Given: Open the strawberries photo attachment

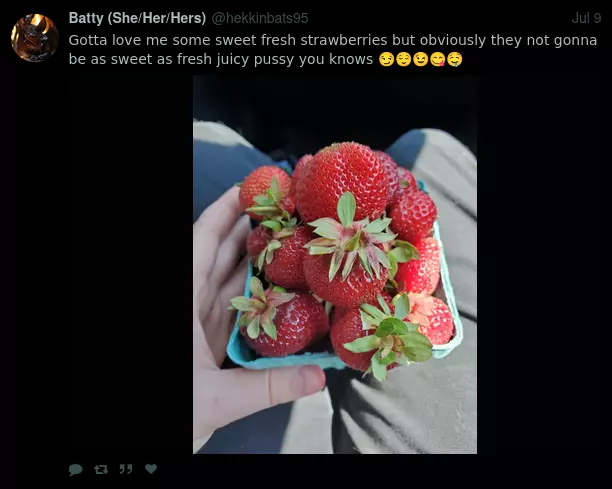Looking at the screenshot, I should (x=335, y=264).
